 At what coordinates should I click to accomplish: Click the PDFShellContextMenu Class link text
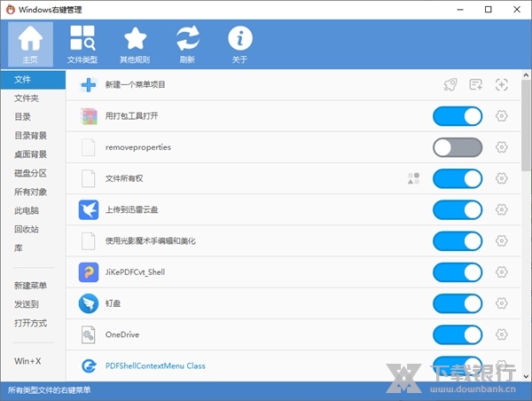point(155,366)
